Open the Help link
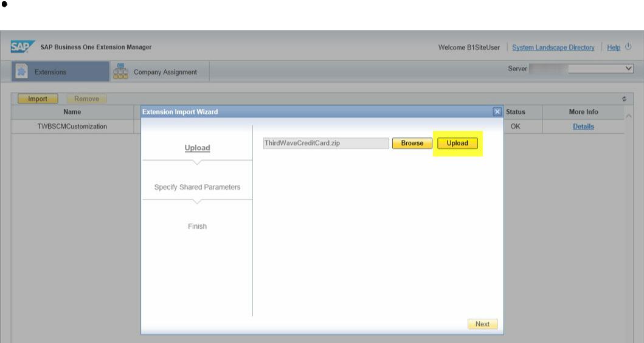644x343 pixels. click(x=613, y=47)
